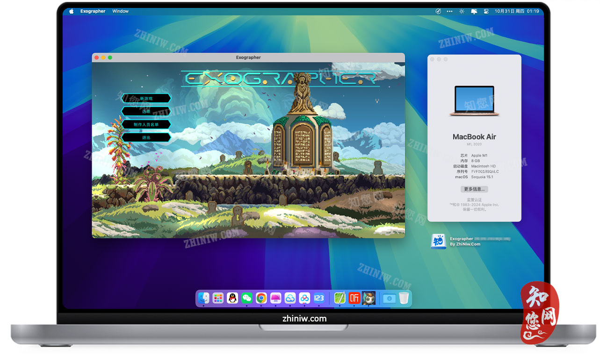Open the white cloud app in Dock
This screenshot has width=607, height=364.
point(290,298)
